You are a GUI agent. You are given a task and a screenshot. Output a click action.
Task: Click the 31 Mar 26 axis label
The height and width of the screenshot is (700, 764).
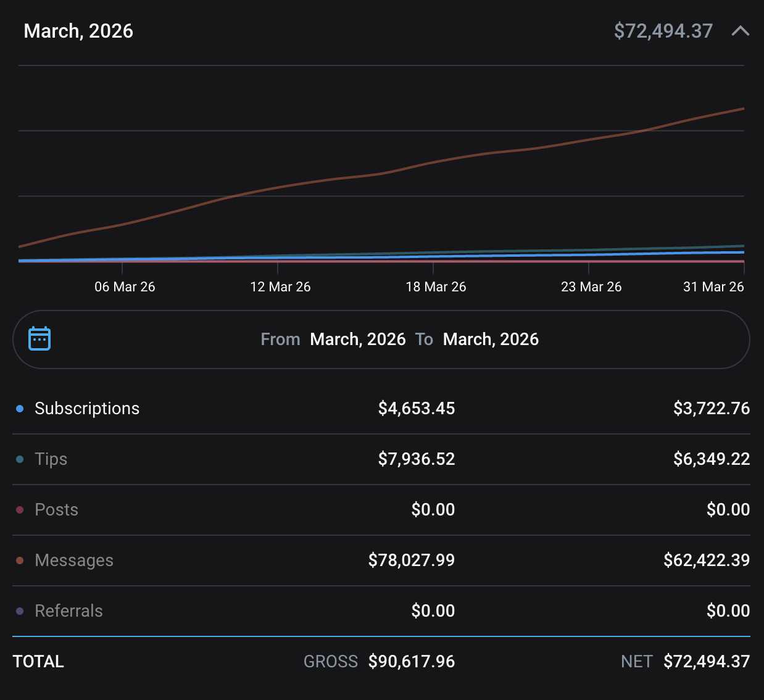pos(713,287)
